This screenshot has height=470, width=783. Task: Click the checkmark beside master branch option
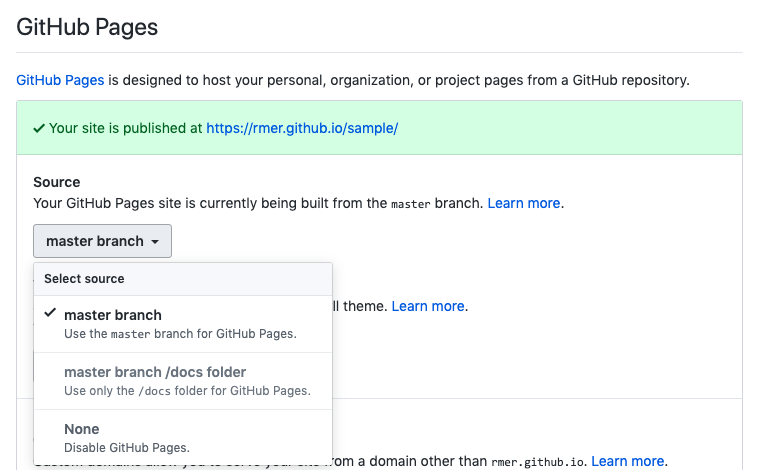(50, 313)
